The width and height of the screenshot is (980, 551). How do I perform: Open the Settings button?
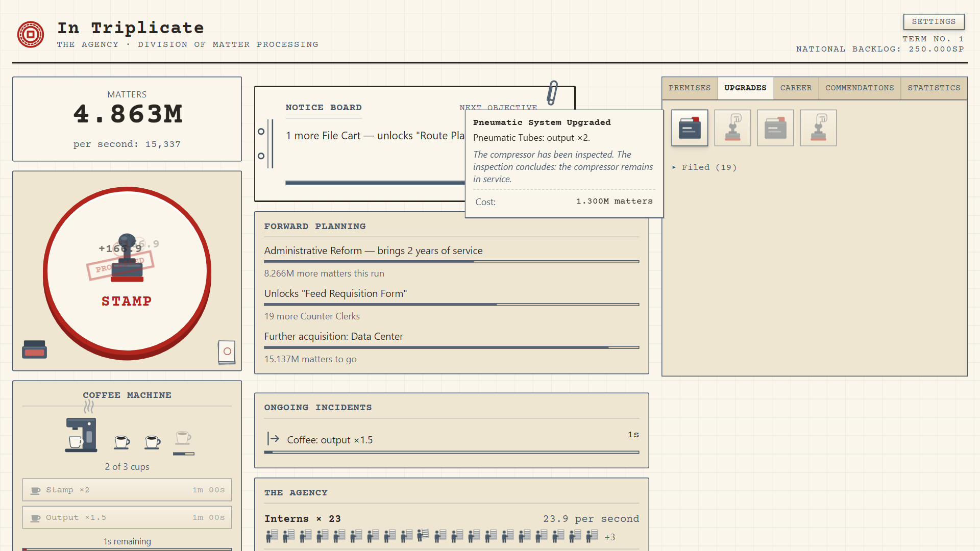click(x=934, y=21)
